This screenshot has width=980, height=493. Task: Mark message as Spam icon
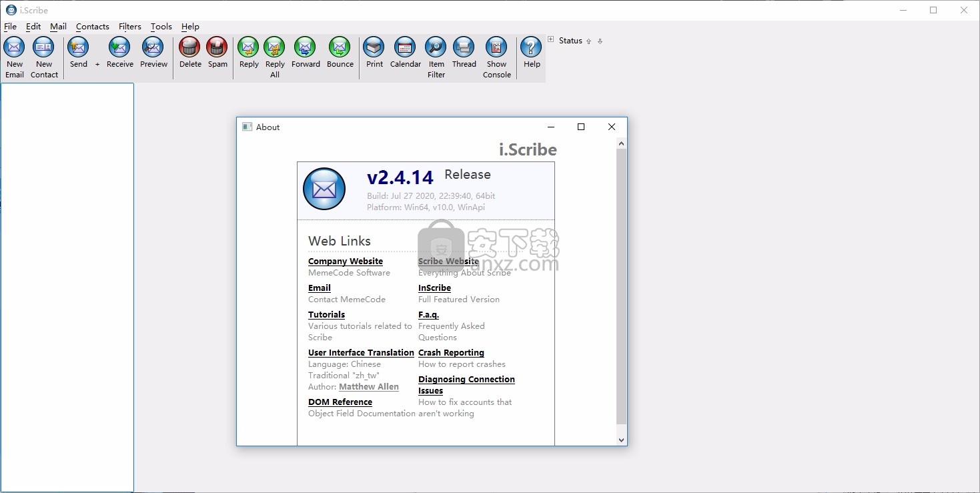point(217,47)
